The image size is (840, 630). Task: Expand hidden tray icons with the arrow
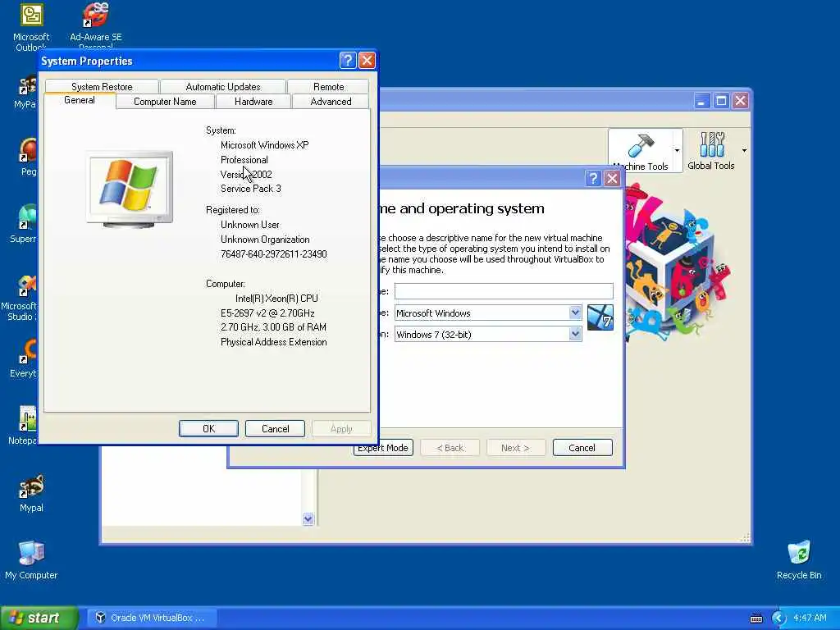(x=778, y=619)
